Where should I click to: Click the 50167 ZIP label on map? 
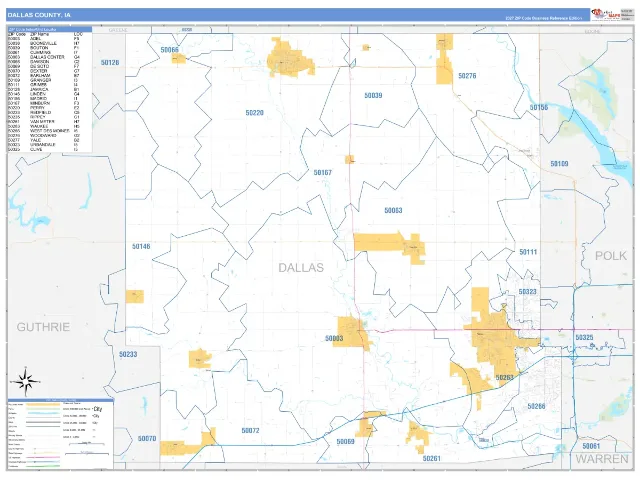322,173
